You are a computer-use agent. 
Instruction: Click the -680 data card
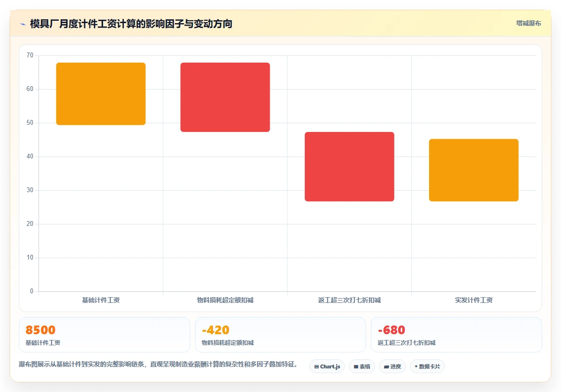[457, 335]
